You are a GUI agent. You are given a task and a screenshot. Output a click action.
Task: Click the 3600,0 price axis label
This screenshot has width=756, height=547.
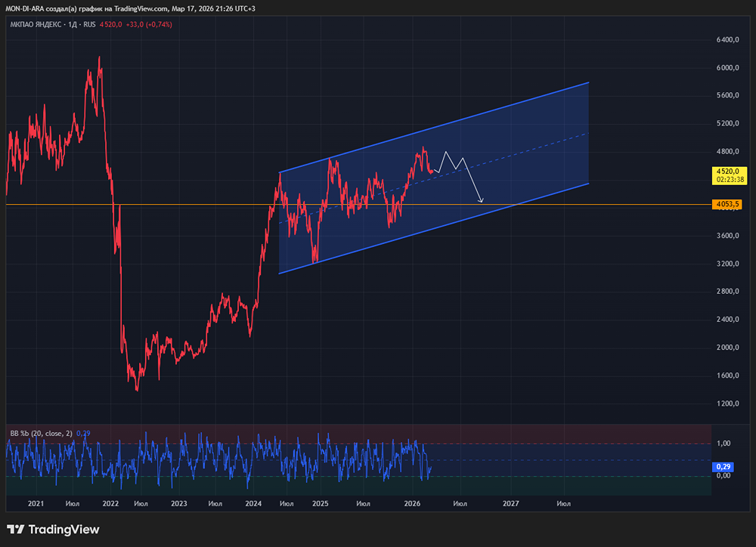[727, 236]
